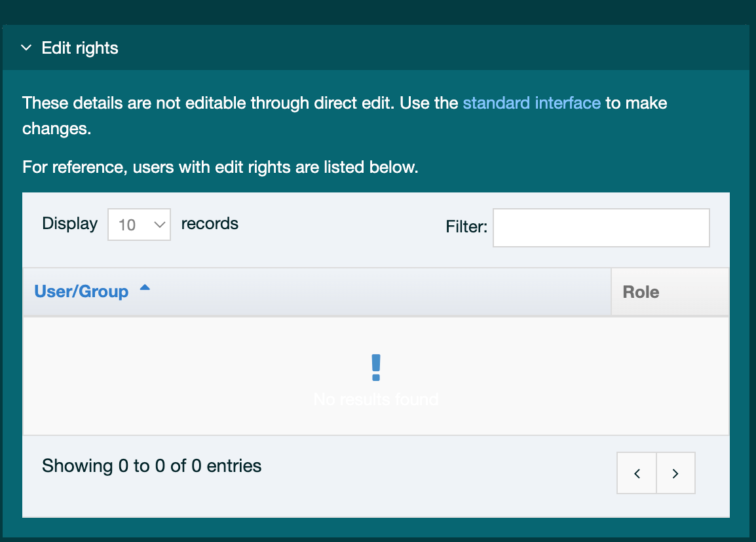Go to previous page with left chevron
The width and height of the screenshot is (756, 542).
[637, 473]
